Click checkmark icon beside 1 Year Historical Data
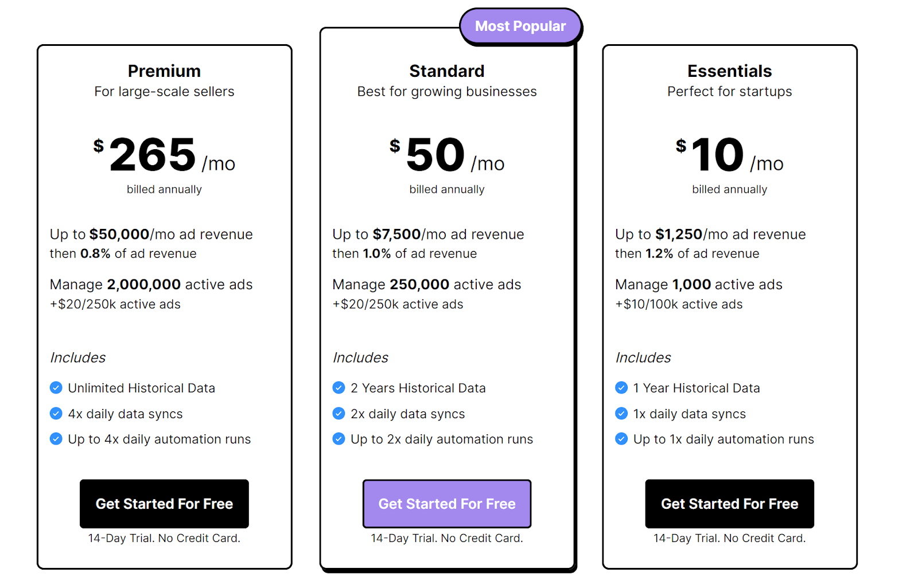Image resolution: width=918 pixels, height=588 pixels. tap(621, 388)
